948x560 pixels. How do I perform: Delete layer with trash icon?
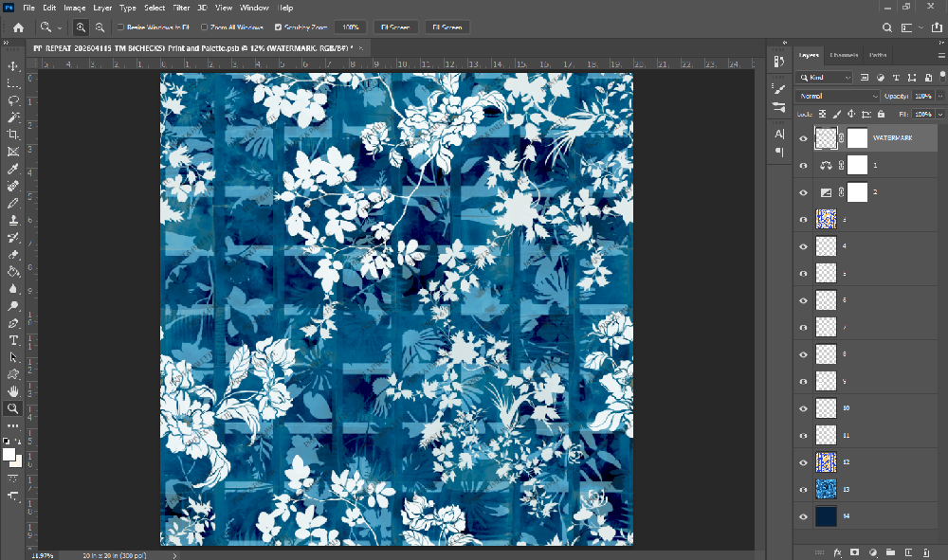926,552
